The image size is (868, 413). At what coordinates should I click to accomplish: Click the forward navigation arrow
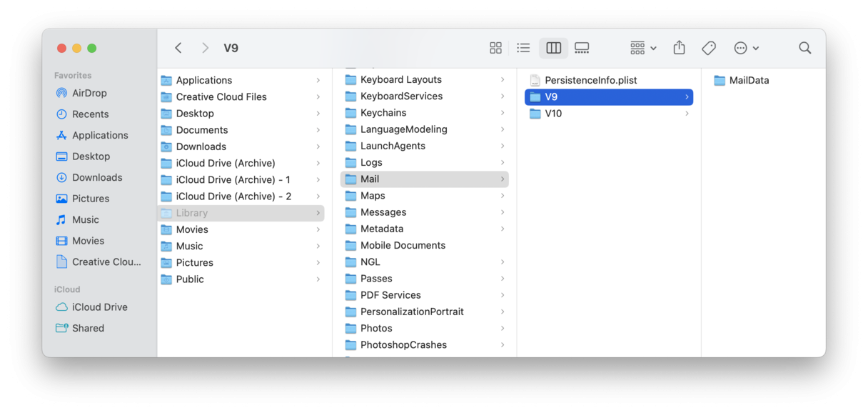coord(205,48)
